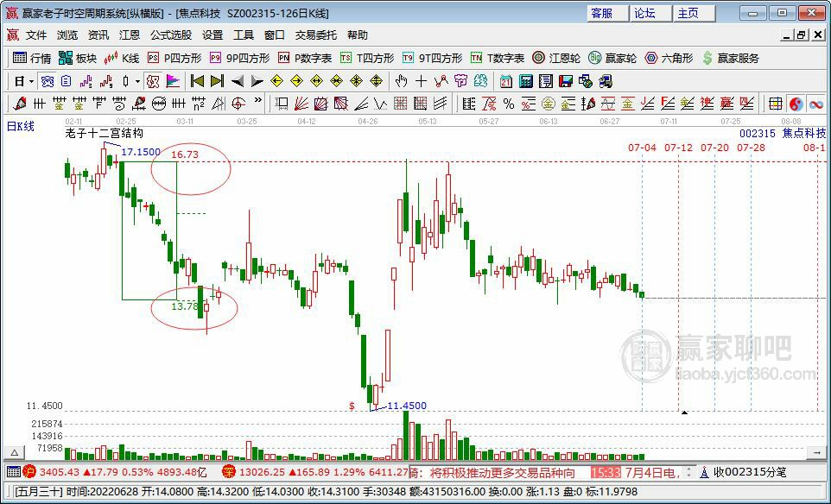Click the 深 Shenzhen index badge
Screen dimensions: 831x504
228,471
